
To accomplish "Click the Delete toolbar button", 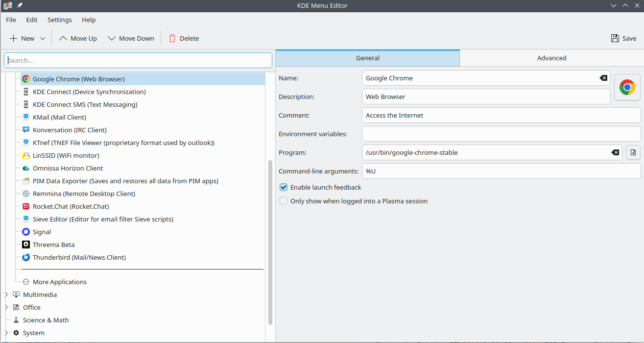I will click(x=184, y=38).
